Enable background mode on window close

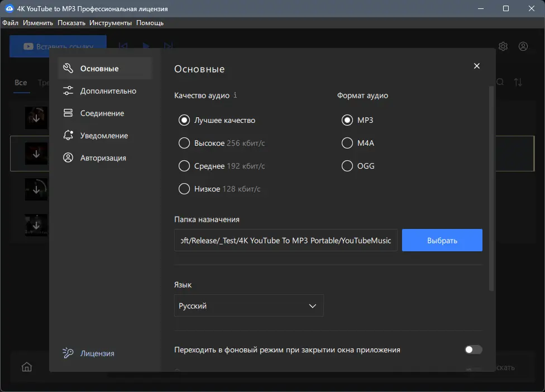click(x=472, y=350)
